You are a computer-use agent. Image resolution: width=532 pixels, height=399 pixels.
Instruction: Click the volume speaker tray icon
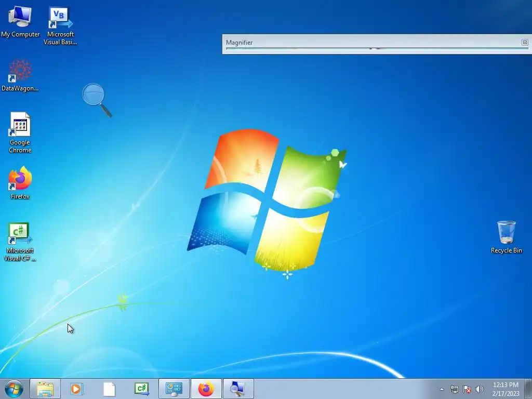point(480,389)
